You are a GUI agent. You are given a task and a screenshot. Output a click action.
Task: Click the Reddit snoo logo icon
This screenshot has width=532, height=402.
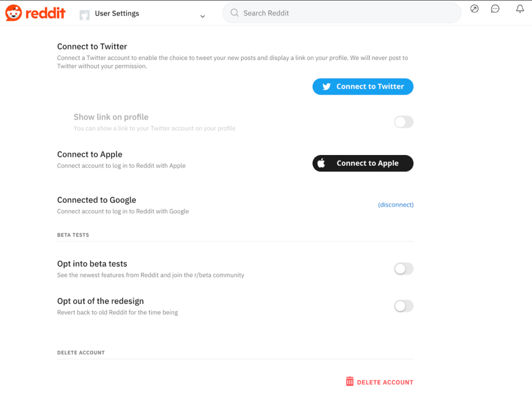tap(15, 13)
